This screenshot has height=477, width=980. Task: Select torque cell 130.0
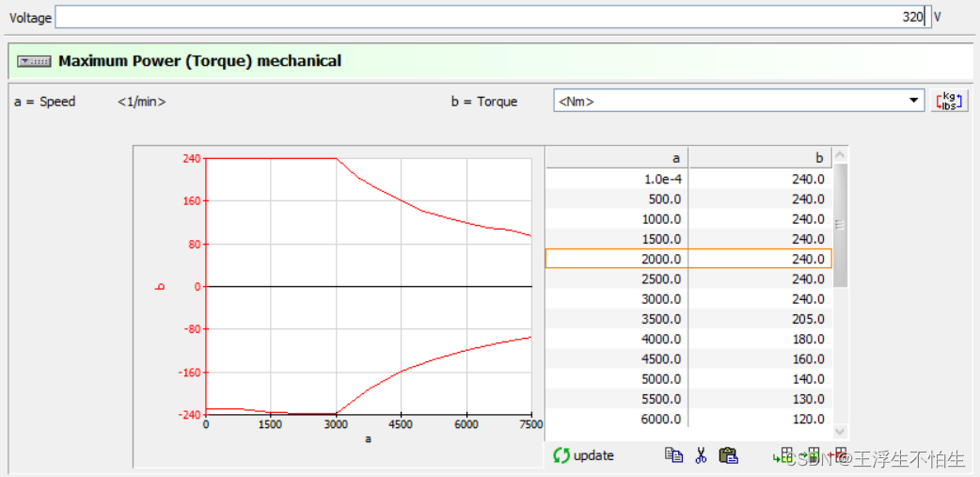coord(761,399)
